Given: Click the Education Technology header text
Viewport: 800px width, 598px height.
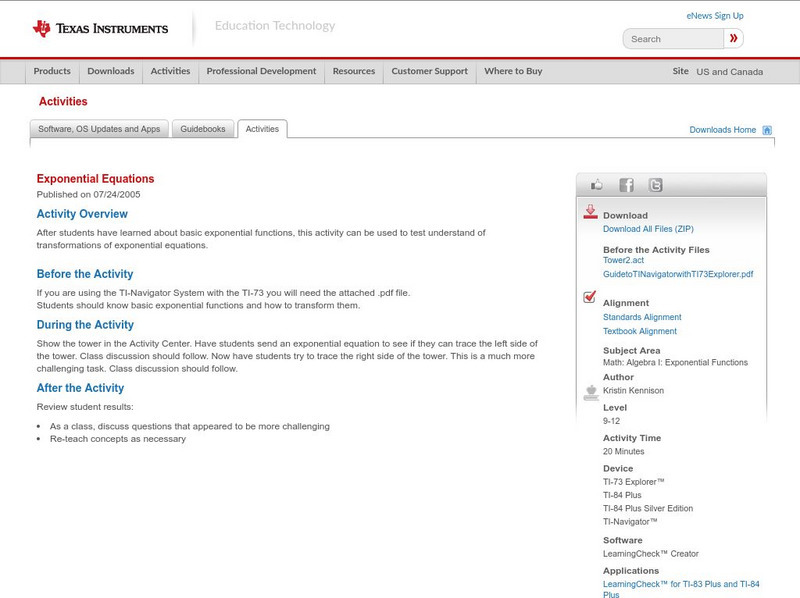Looking at the screenshot, I should (x=275, y=26).
